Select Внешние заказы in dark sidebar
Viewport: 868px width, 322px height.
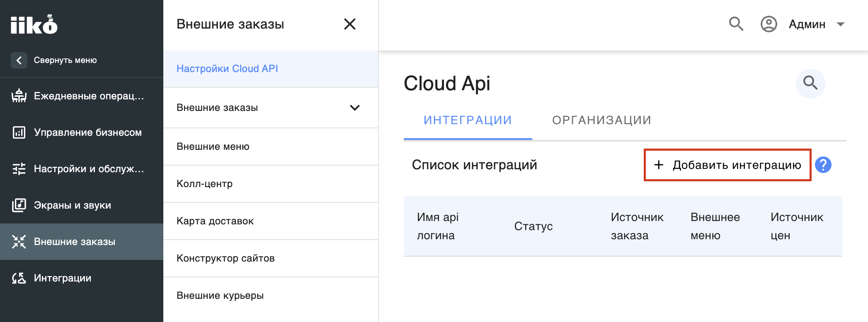click(x=82, y=242)
